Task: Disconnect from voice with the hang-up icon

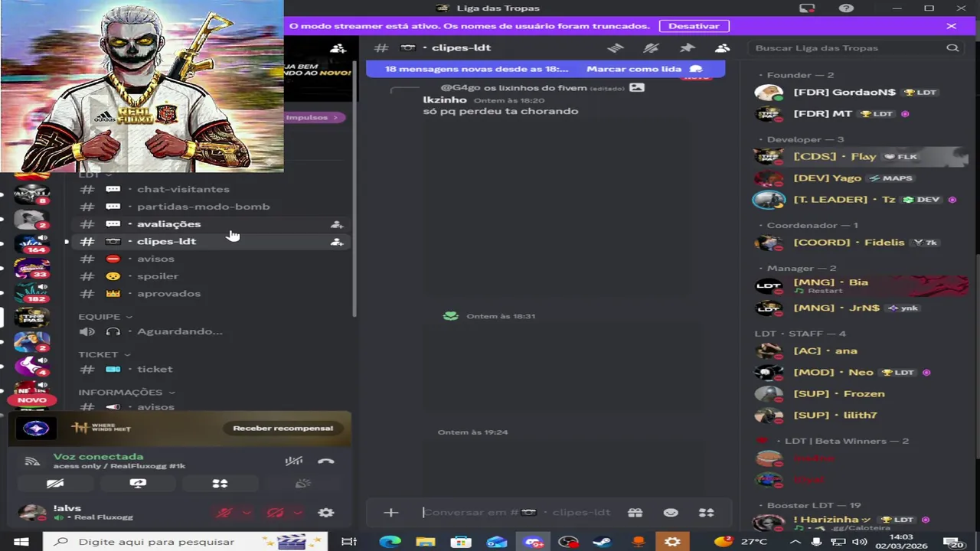Action: [x=326, y=461]
